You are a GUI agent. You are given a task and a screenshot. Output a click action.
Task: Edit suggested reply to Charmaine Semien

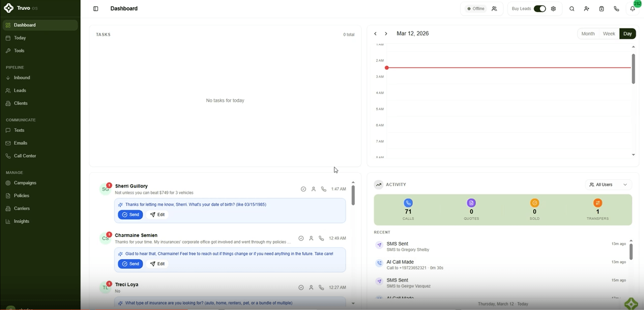(x=157, y=264)
